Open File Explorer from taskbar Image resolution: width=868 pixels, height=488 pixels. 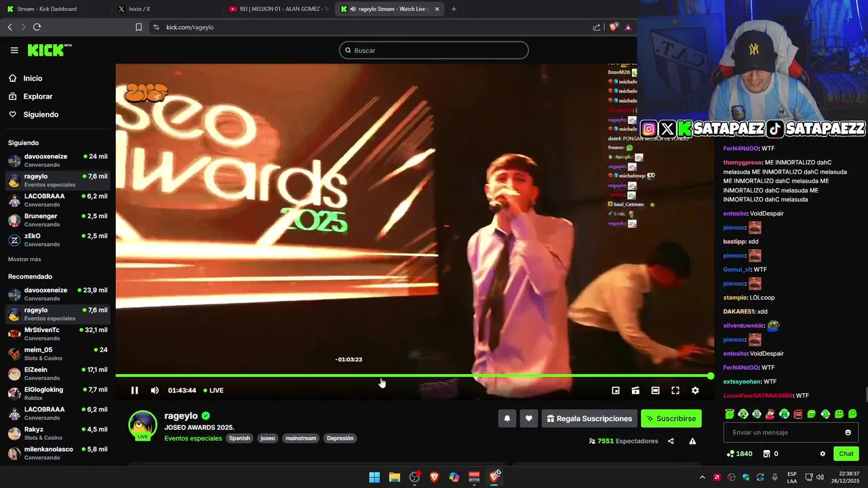pyautogui.click(x=395, y=477)
